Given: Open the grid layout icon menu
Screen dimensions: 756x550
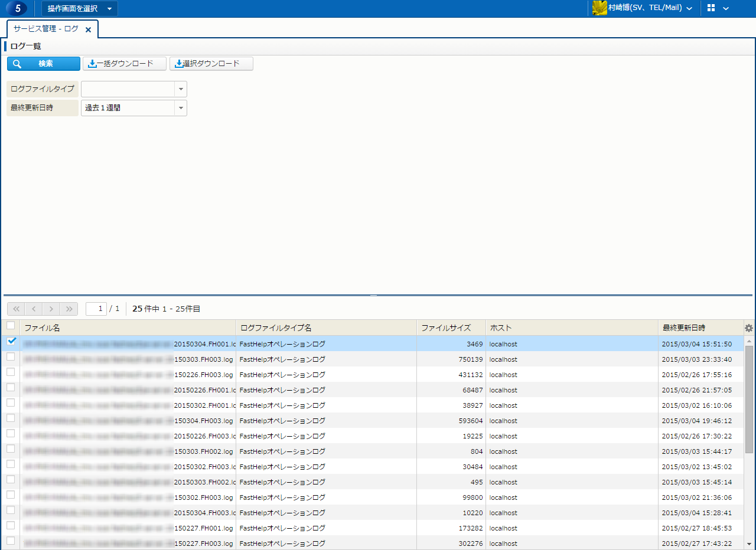Looking at the screenshot, I should click(711, 8).
